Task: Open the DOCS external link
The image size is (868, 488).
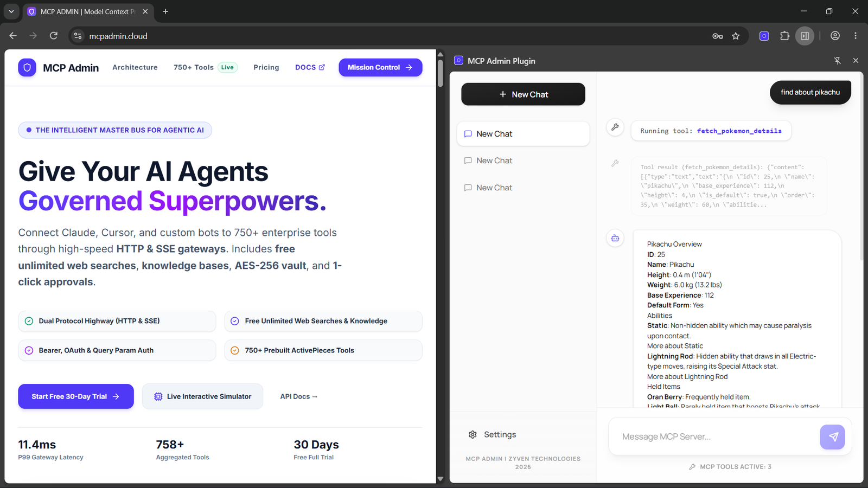Action: click(x=310, y=67)
